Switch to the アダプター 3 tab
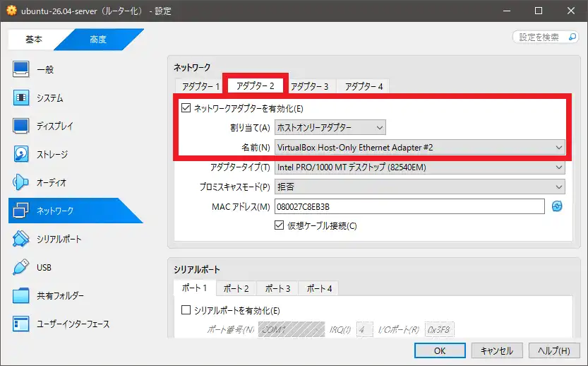The height and width of the screenshot is (366, 588). click(310, 86)
